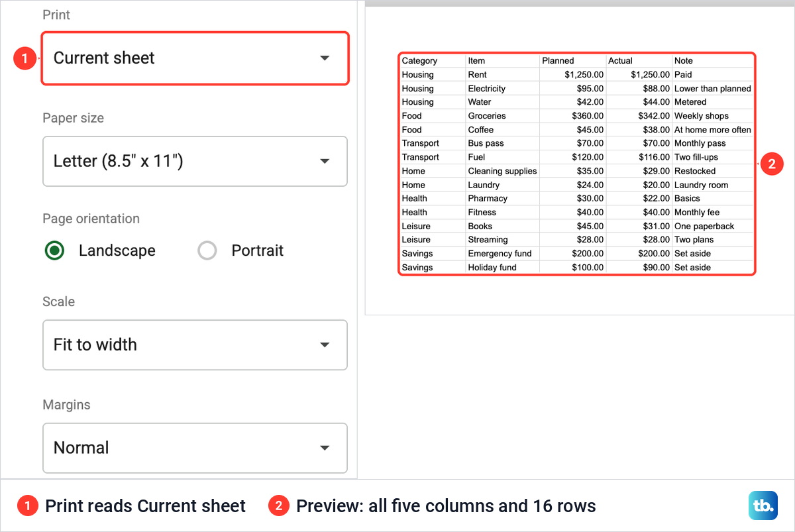This screenshot has width=795, height=532.
Task: Click the Lower than planned note
Action: 713,89
